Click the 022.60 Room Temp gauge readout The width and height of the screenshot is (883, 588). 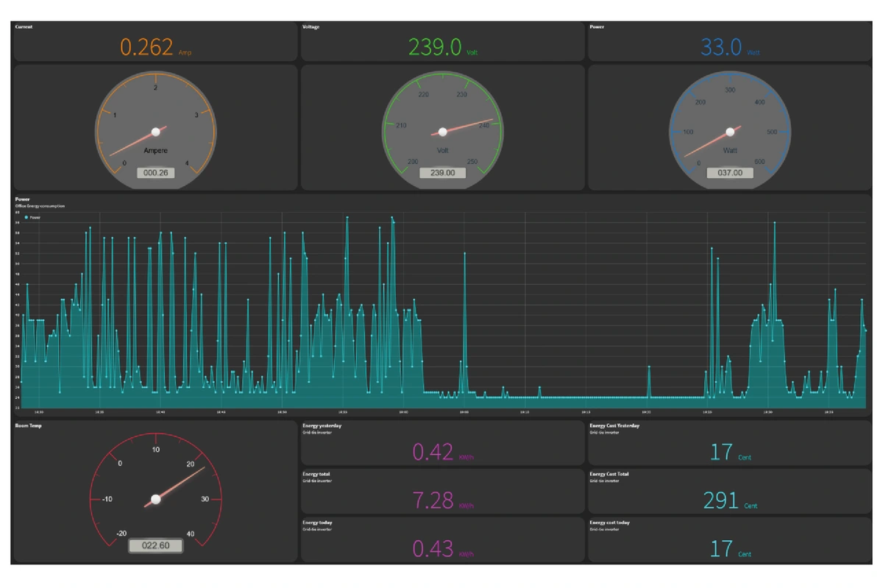tap(155, 545)
